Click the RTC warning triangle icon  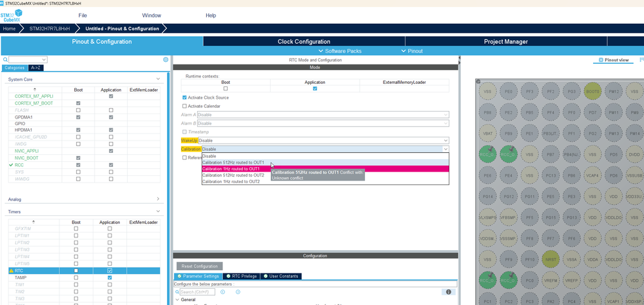[11, 271]
